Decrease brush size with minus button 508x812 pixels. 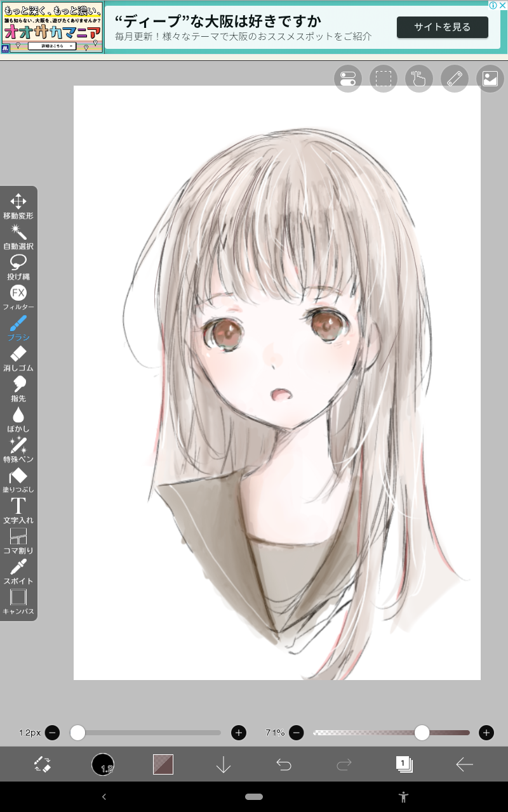click(53, 733)
